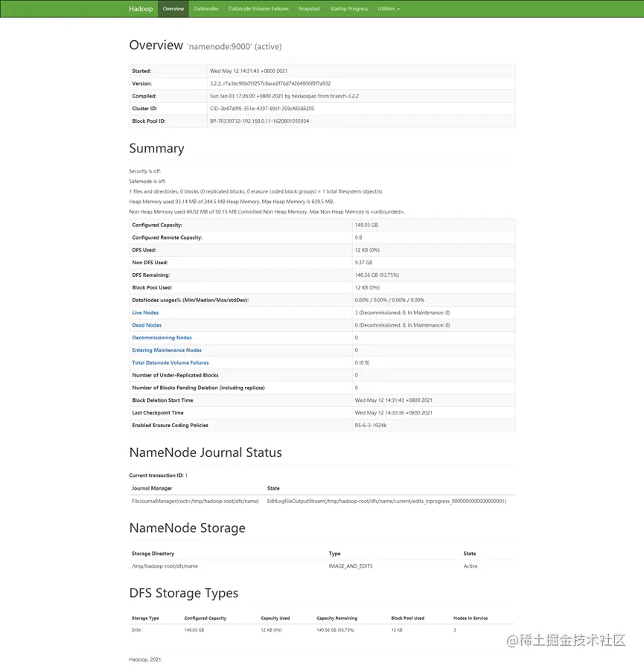Click the Security is off text

(145, 171)
